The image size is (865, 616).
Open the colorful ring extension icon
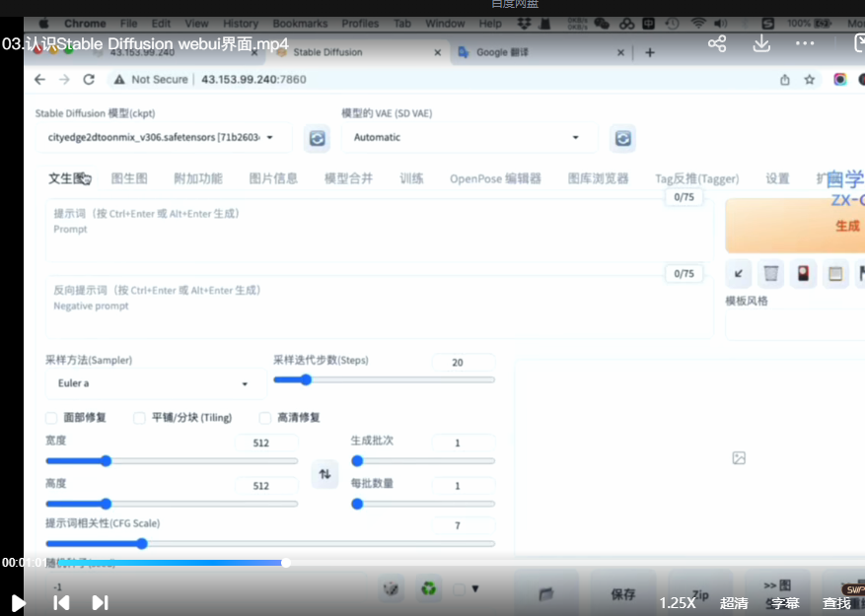point(840,80)
